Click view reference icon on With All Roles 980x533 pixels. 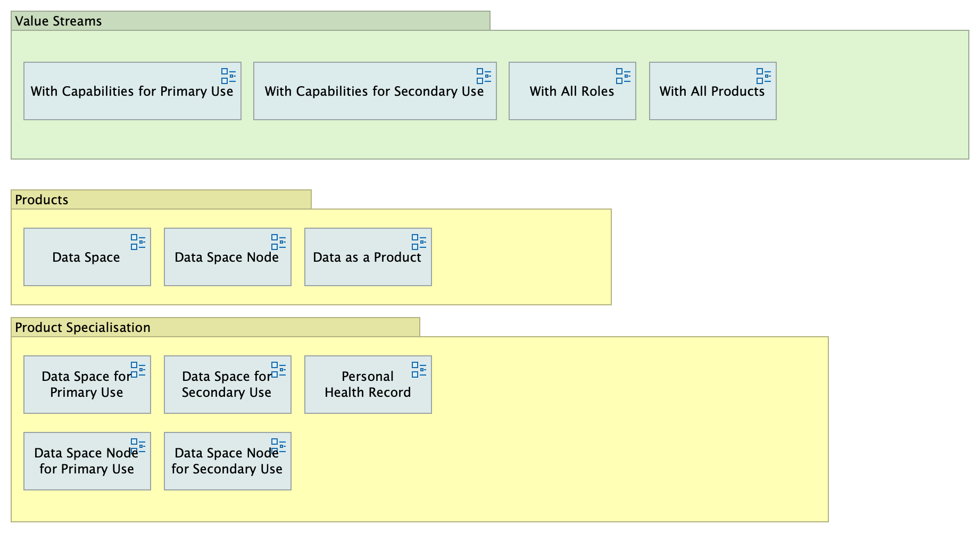pos(623,76)
